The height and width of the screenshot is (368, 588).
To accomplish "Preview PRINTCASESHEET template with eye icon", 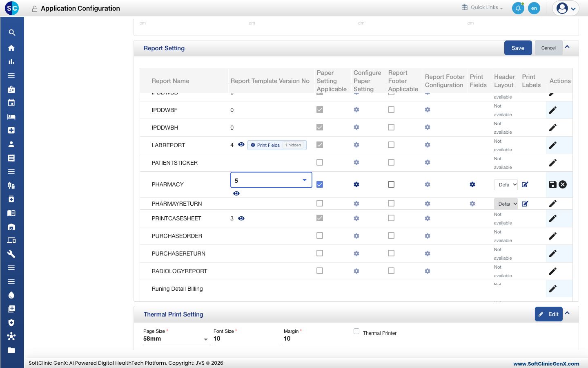I will click(x=241, y=218).
